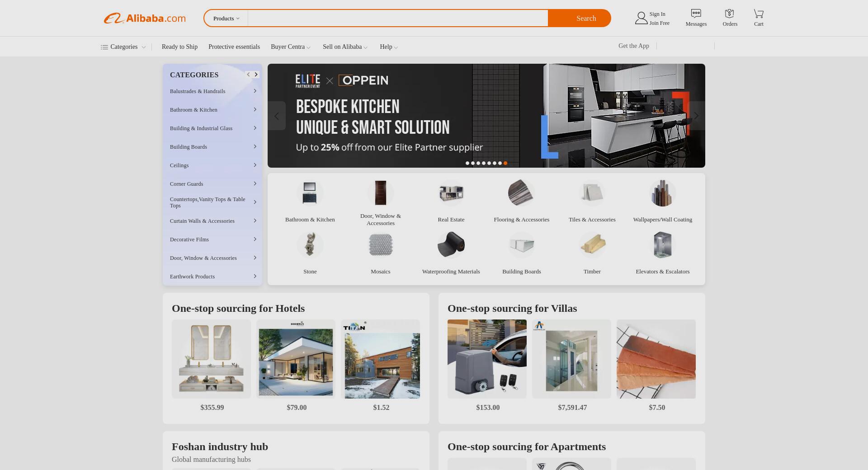Open the Sign In user icon
This screenshot has width=868, height=470.
tap(641, 18)
